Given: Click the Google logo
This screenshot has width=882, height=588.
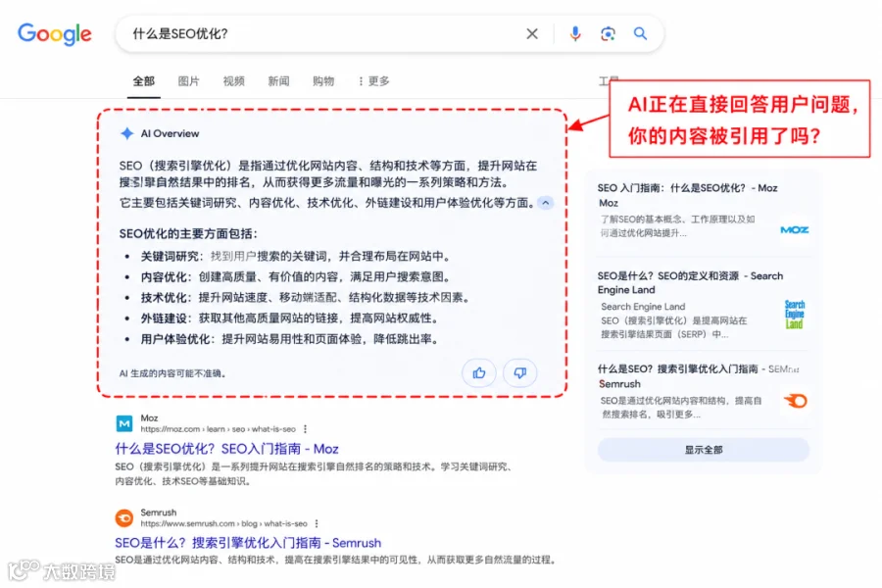Looking at the screenshot, I should tap(55, 33).
